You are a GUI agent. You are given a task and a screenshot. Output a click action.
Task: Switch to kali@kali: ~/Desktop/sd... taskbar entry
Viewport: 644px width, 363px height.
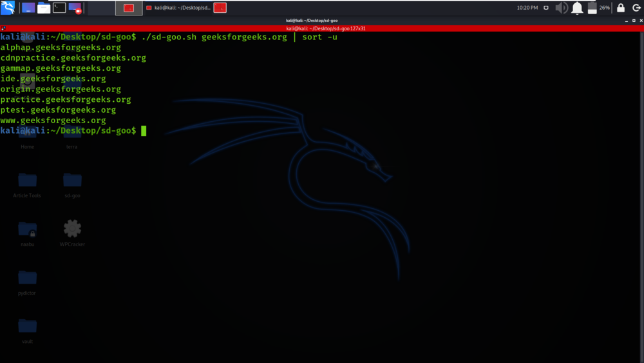pos(178,8)
